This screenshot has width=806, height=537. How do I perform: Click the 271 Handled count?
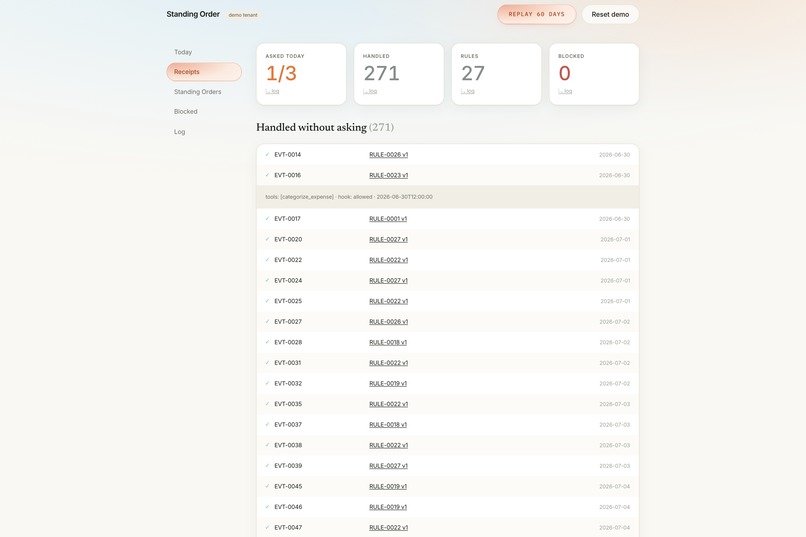pos(381,73)
